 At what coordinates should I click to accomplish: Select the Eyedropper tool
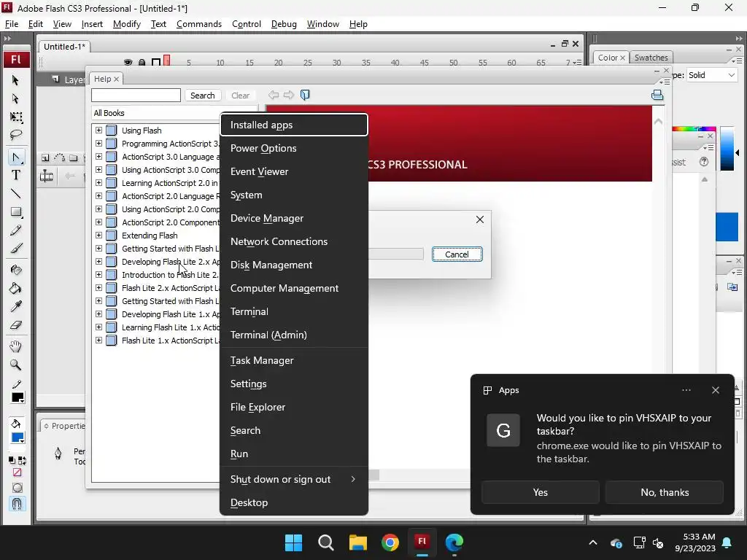pyautogui.click(x=16, y=307)
